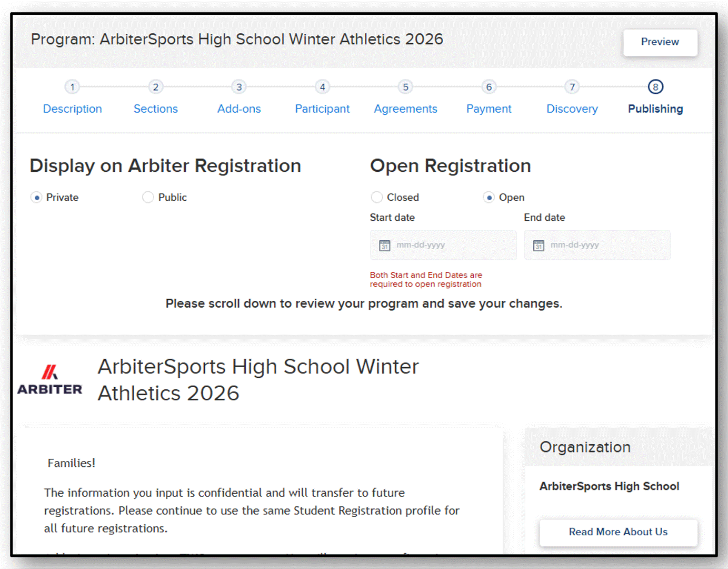The image size is (728, 569).
Task: Go to the Description step
Action: pos(72,109)
